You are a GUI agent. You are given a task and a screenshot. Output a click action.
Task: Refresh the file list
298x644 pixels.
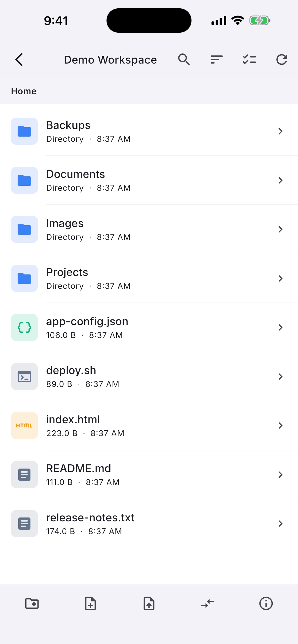click(282, 60)
